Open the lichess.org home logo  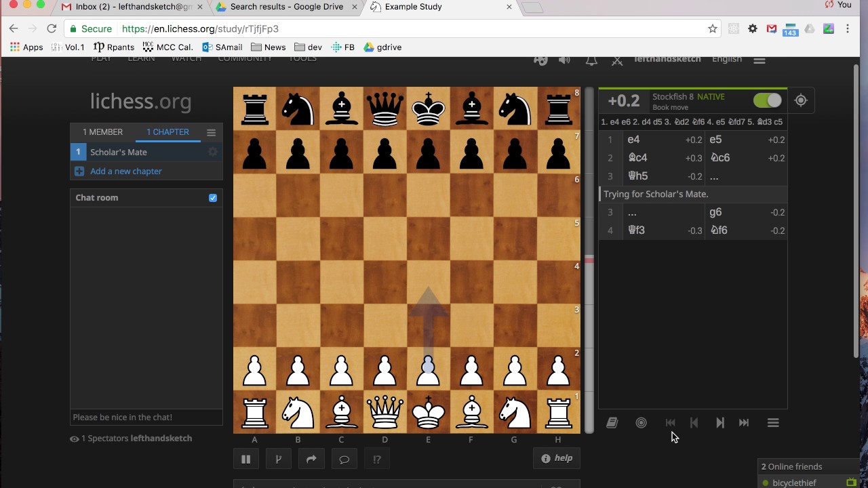(x=140, y=102)
